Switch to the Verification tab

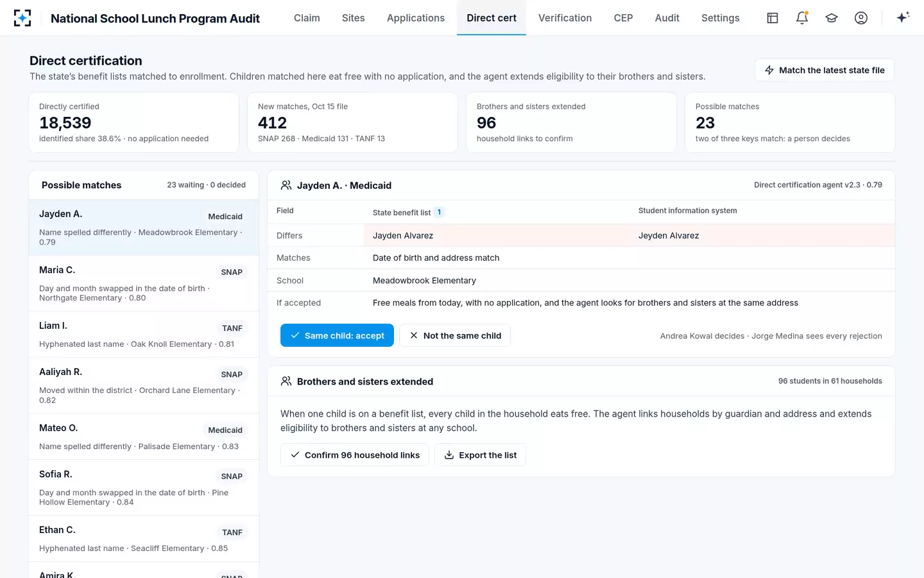565,18
